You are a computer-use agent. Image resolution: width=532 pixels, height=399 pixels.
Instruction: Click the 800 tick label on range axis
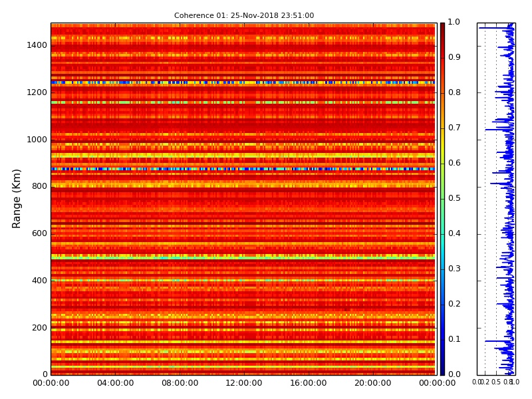point(40,186)
